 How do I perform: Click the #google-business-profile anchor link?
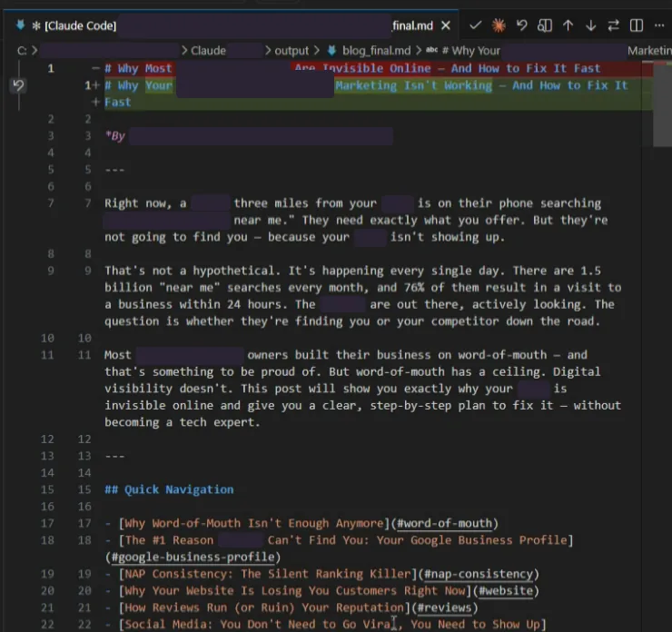click(x=193, y=557)
